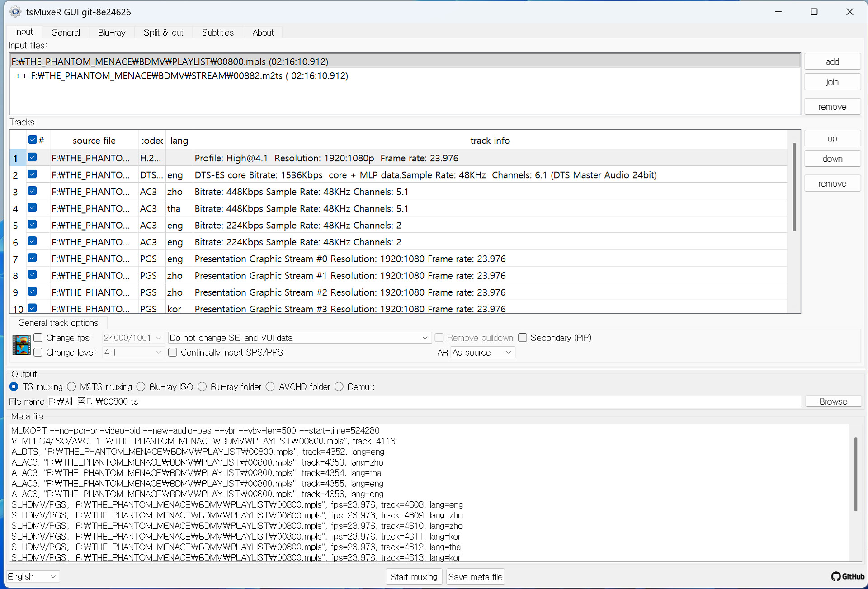This screenshot has height=589, width=868.
Task: Select the Blu-ray ISO output option
Action: tap(141, 387)
